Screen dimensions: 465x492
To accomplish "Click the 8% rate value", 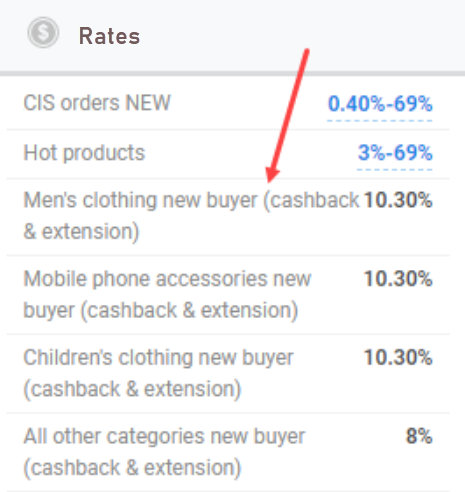I will coord(419,436).
